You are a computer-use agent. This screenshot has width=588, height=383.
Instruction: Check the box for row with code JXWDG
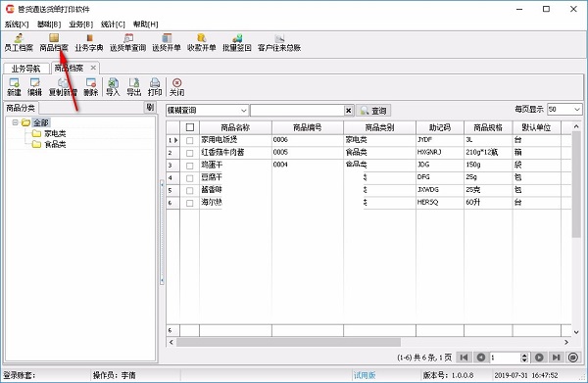[x=190, y=190]
